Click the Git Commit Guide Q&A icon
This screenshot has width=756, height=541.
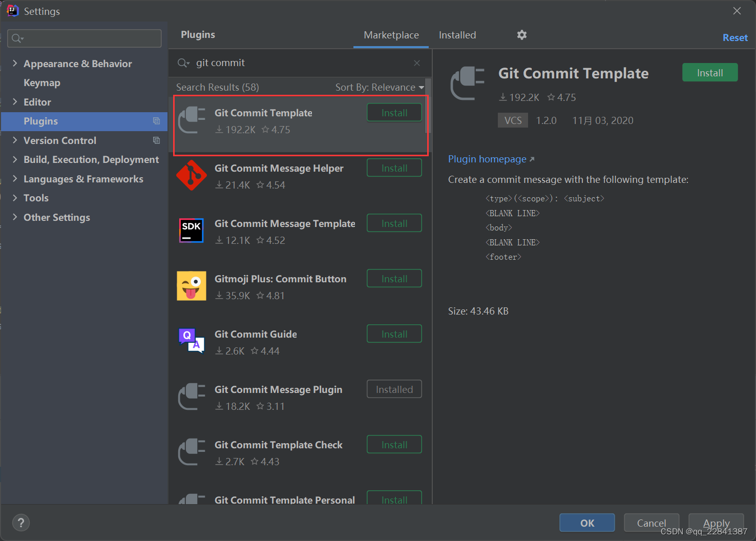coord(192,341)
